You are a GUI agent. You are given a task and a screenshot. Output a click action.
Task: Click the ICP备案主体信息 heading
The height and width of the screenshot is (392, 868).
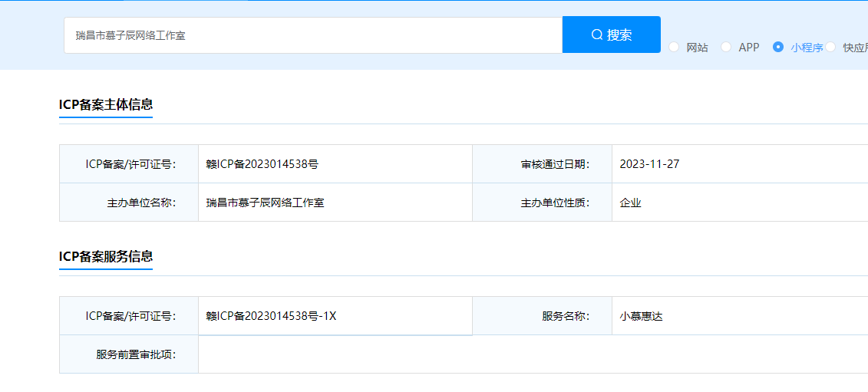click(x=106, y=104)
